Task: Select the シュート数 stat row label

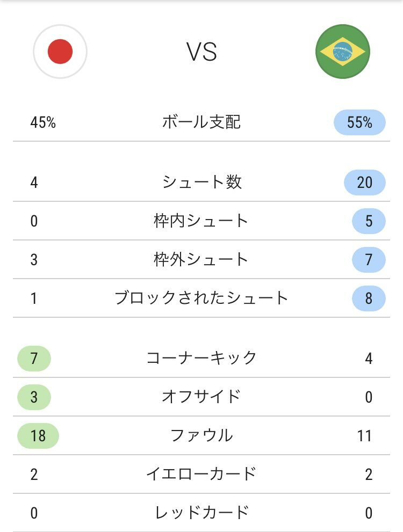Action: click(x=201, y=183)
